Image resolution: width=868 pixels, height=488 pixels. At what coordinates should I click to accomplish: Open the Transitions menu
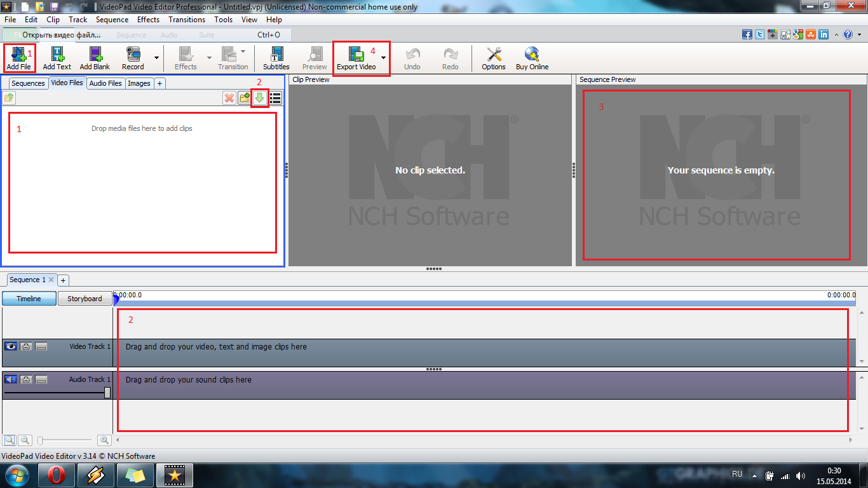click(x=187, y=20)
